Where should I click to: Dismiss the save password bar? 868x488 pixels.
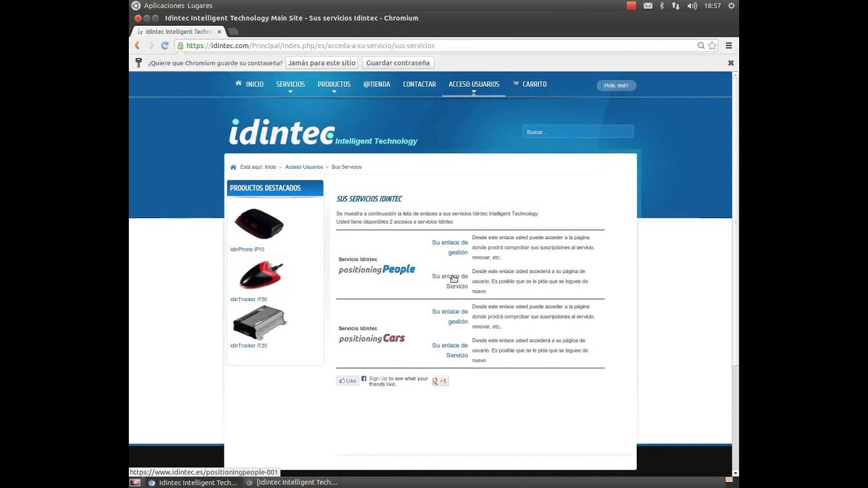coord(731,62)
